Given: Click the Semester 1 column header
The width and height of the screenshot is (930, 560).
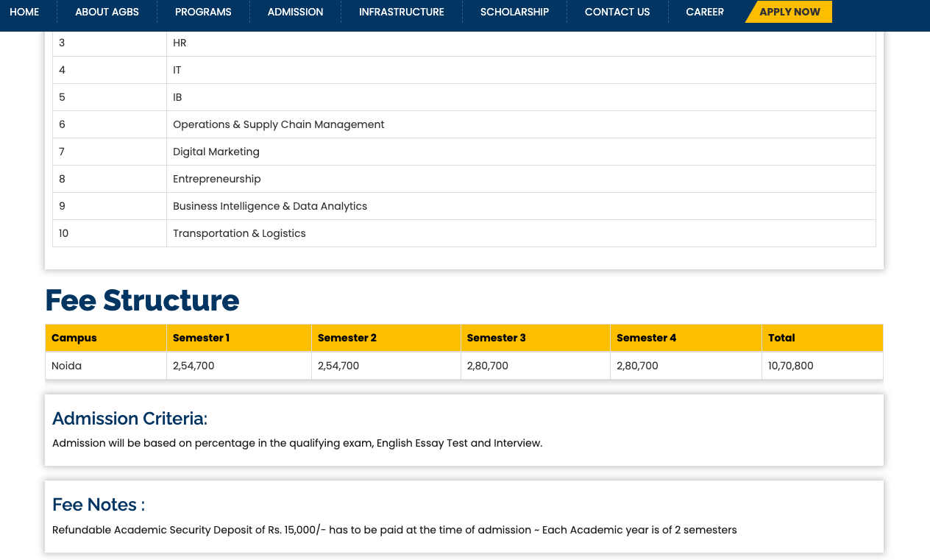Looking at the screenshot, I should click(x=201, y=338).
